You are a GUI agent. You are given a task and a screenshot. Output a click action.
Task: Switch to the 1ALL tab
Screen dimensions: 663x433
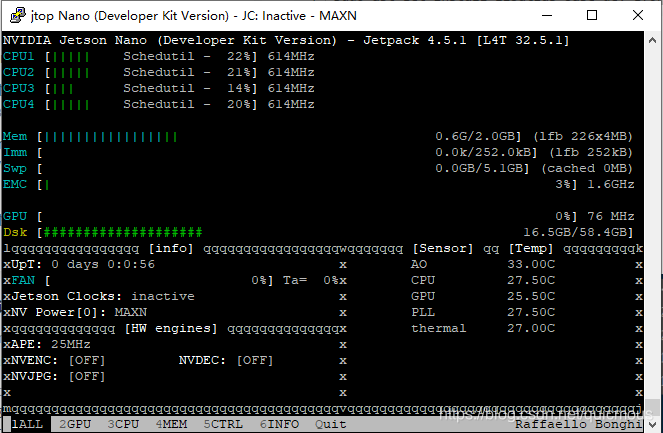(x=27, y=424)
